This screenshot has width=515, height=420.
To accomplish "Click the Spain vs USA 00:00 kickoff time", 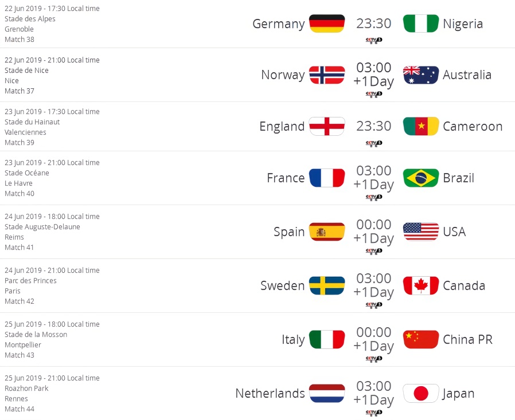I will (374, 225).
